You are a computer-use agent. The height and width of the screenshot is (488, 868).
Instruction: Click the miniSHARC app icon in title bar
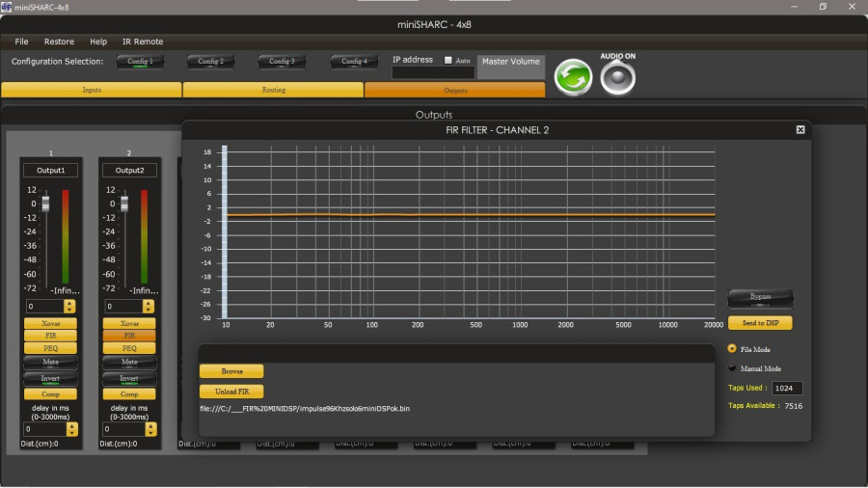point(6,7)
